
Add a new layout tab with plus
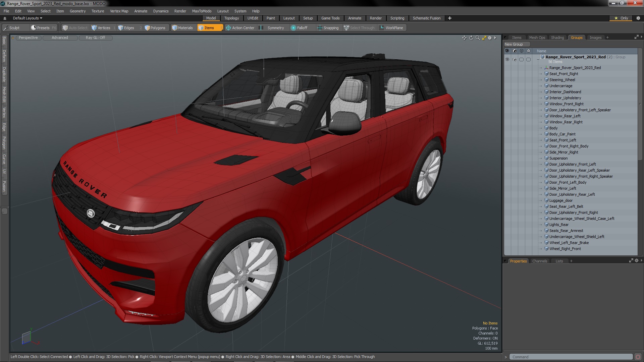point(449,18)
